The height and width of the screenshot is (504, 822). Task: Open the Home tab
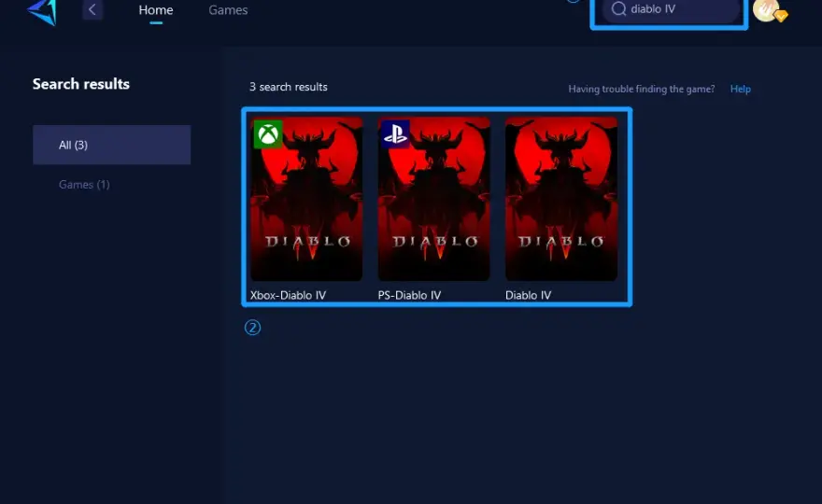pos(156,10)
